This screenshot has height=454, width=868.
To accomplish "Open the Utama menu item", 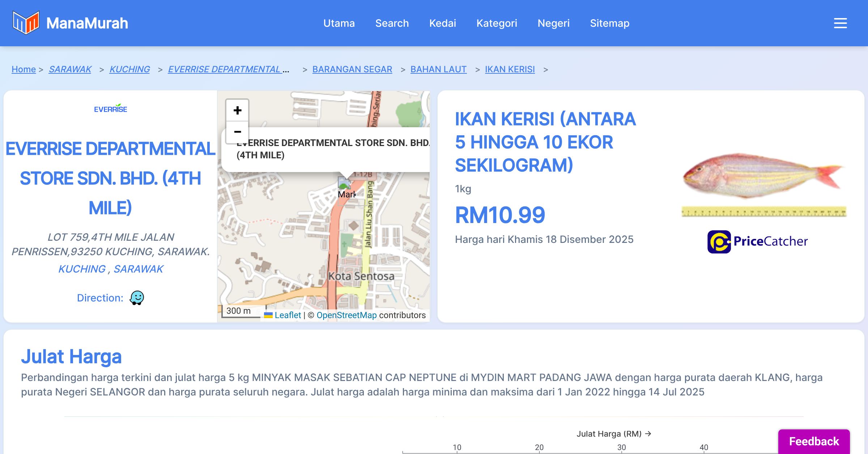I will pyautogui.click(x=339, y=23).
